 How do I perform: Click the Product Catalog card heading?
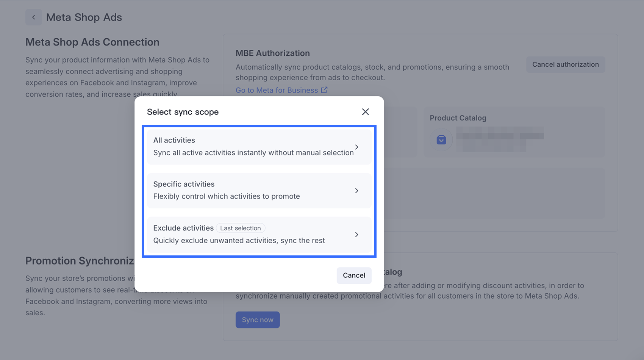(x=458, y=118)
